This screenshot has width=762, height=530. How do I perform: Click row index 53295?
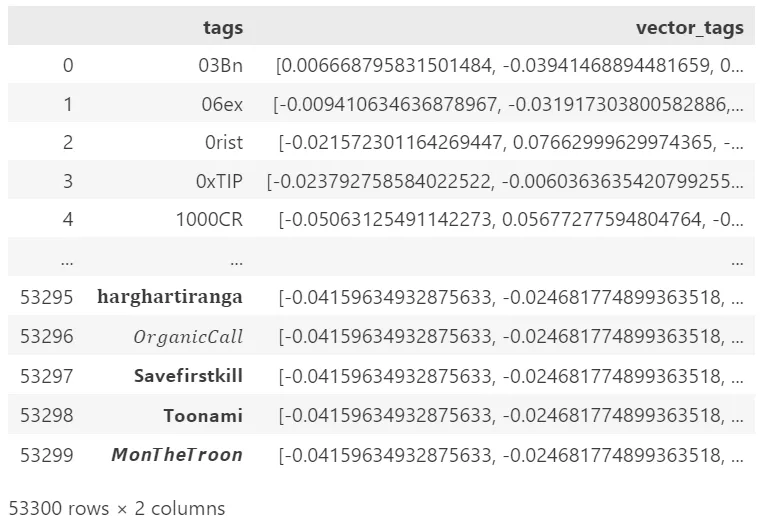tap(47, 297)
